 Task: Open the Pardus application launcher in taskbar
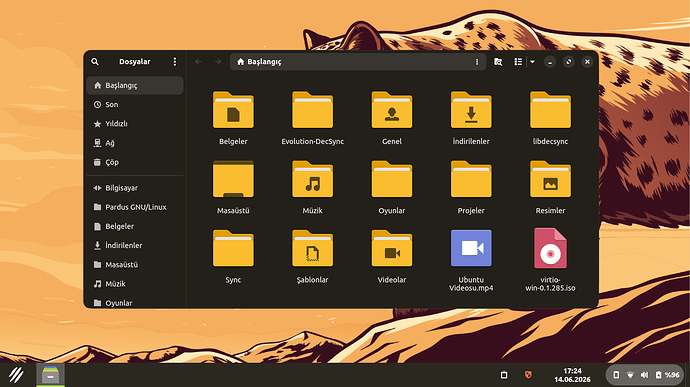coord(16,375)
